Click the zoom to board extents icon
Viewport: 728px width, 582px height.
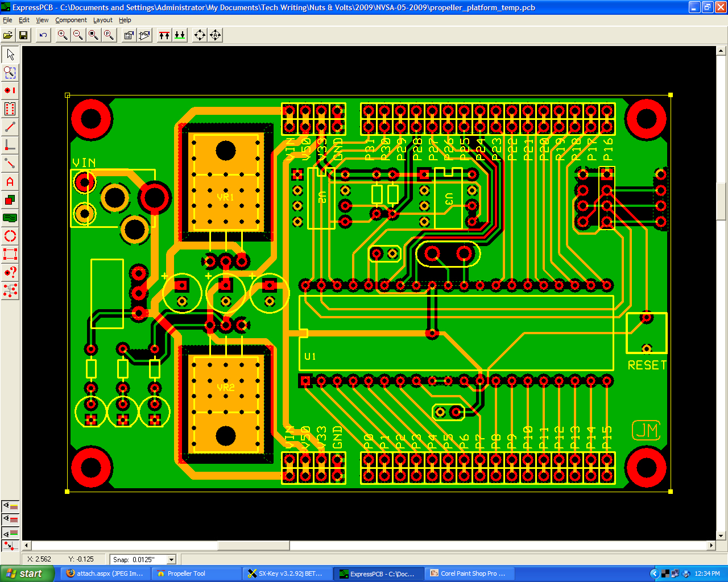pos(92,35)
